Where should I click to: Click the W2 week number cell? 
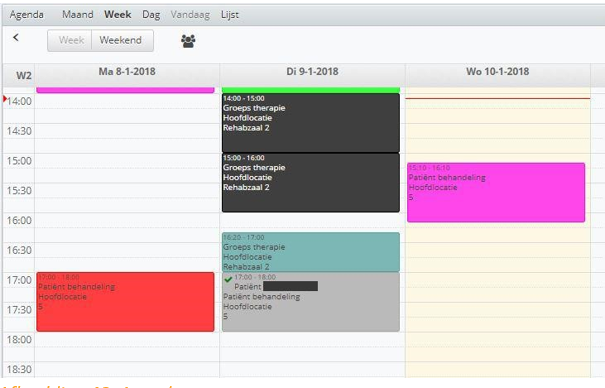pos(24,76)
